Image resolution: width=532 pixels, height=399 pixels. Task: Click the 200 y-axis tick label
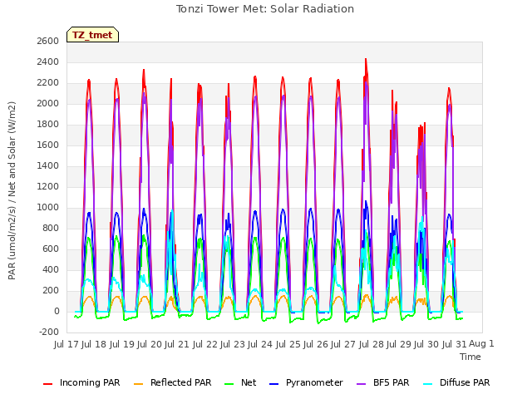tap(51, 290)
